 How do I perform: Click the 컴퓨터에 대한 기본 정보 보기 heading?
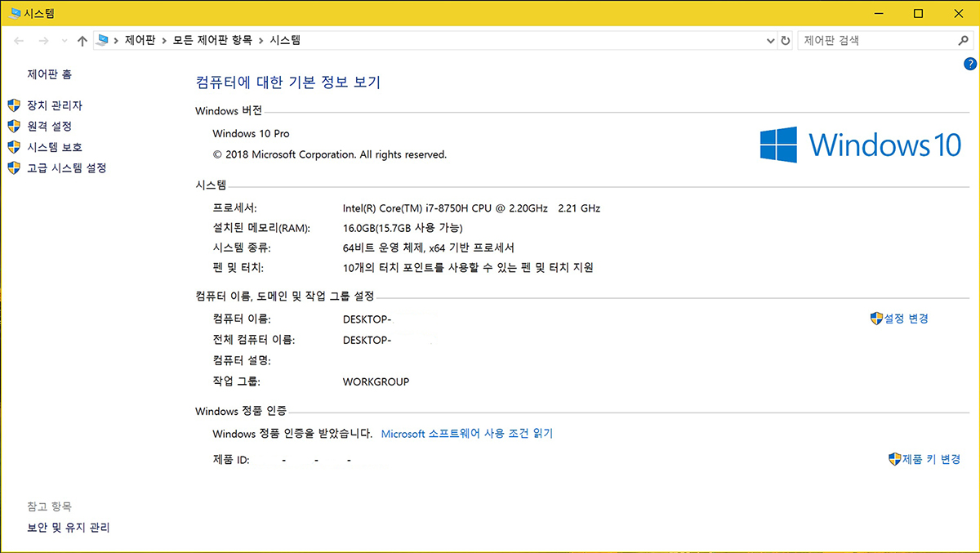[288, 82]
